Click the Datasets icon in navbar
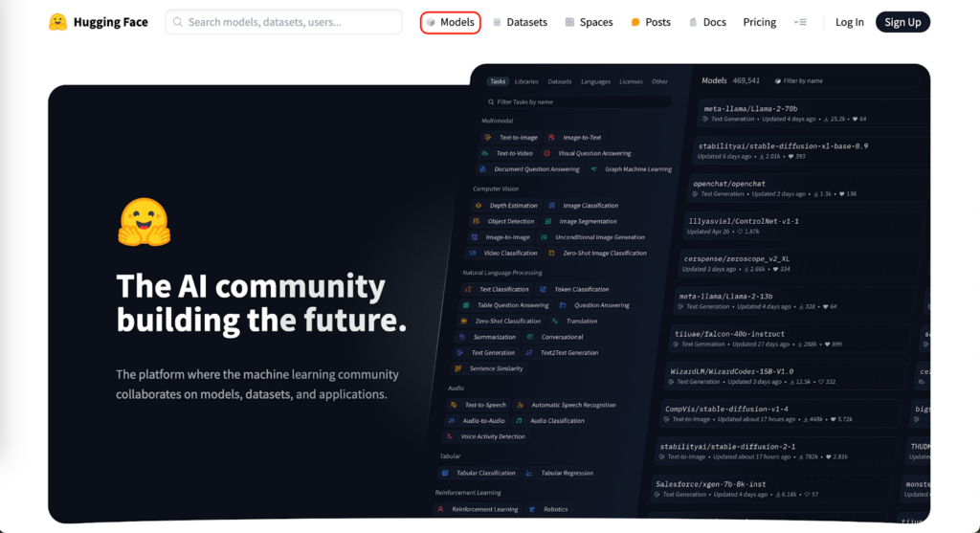 (x=497, y=22)
